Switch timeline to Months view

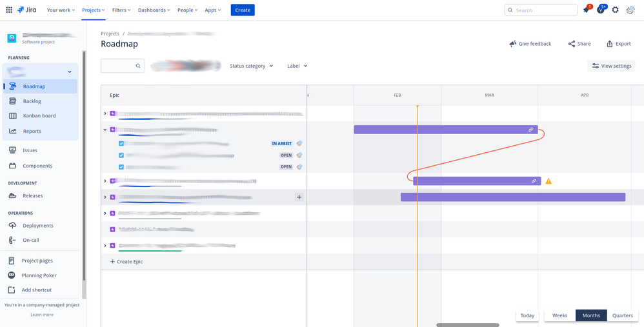(x=591, y=315)
